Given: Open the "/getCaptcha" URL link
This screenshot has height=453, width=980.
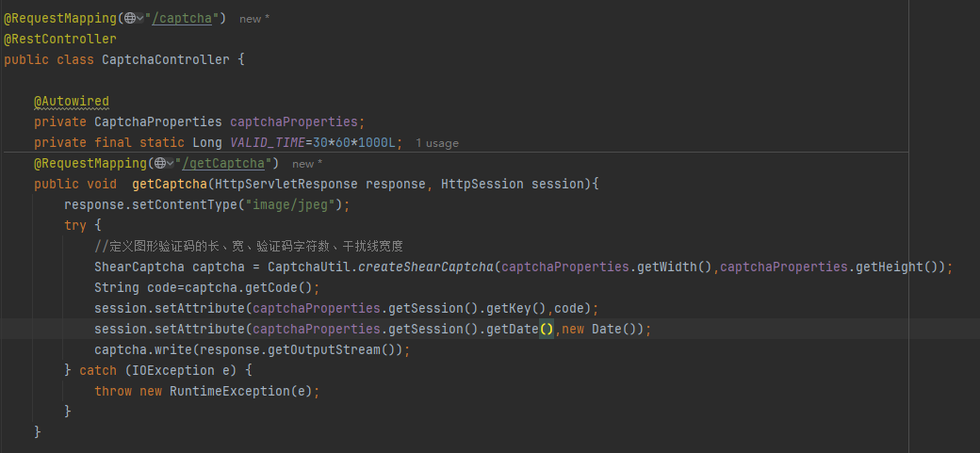Looking at the screenshot, I should click(223, 164).
